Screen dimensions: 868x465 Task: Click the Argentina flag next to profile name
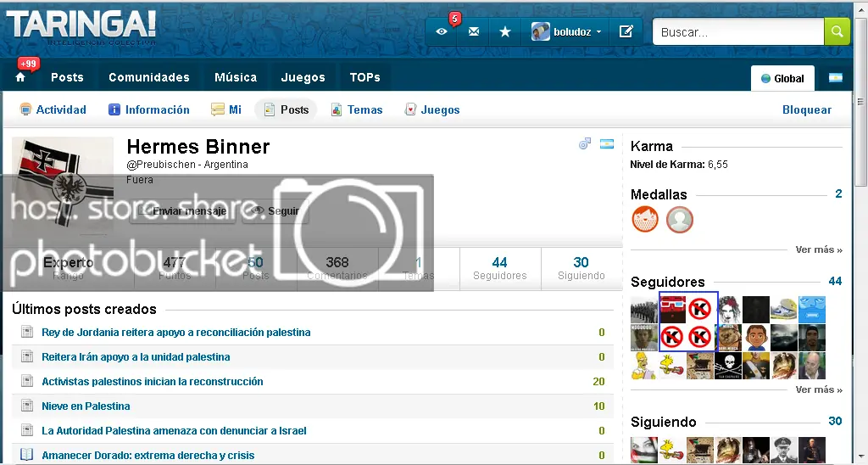point(607,144)
